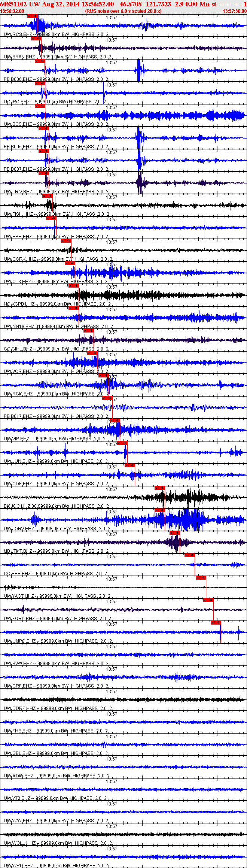Click the red pick on UW.NN19 trace
Screen dimensions: 247x868
[x=74, y=308]
